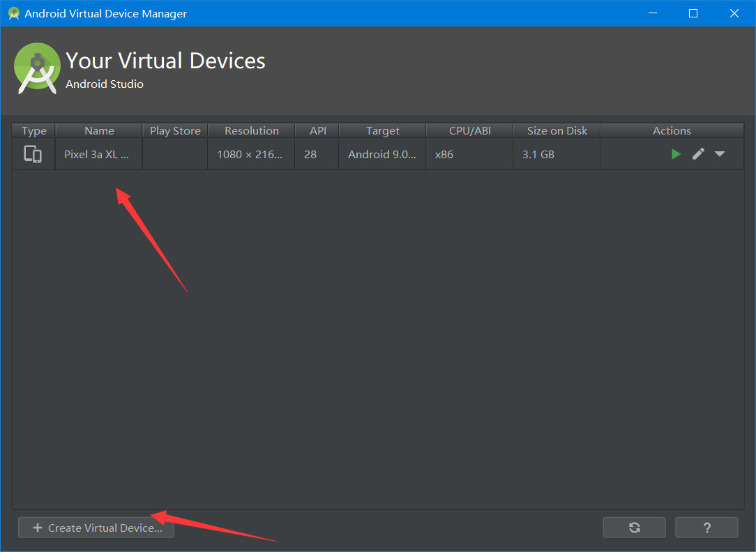Select the Pixel 3a XL name cell
Screen dimensions: 756x552
click(x=99, y=154)
